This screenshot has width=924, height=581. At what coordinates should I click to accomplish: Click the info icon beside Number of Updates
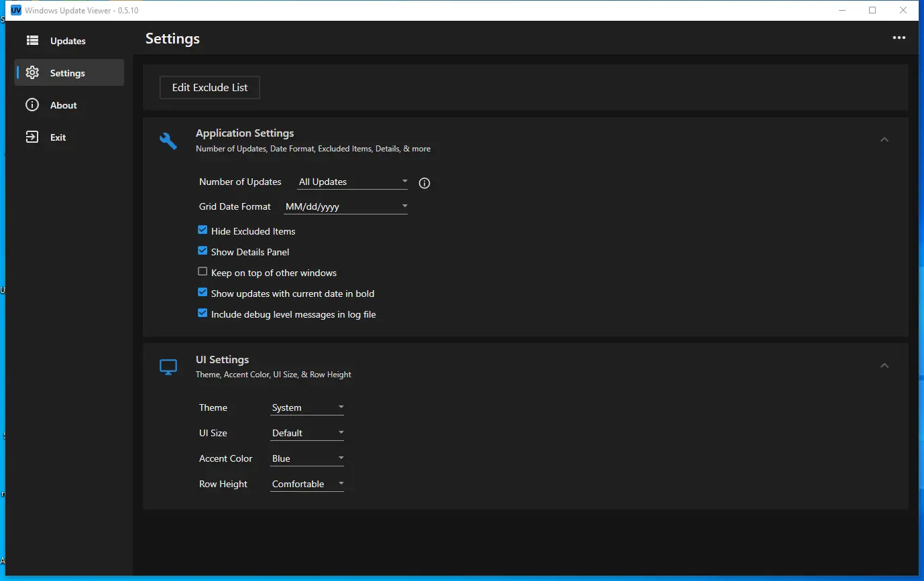424,183
